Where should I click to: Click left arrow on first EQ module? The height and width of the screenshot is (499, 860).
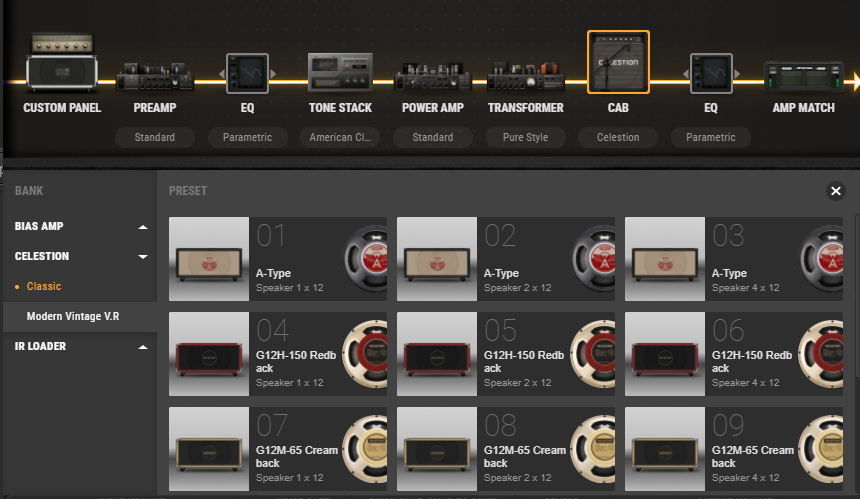click(x=222, y=73)
